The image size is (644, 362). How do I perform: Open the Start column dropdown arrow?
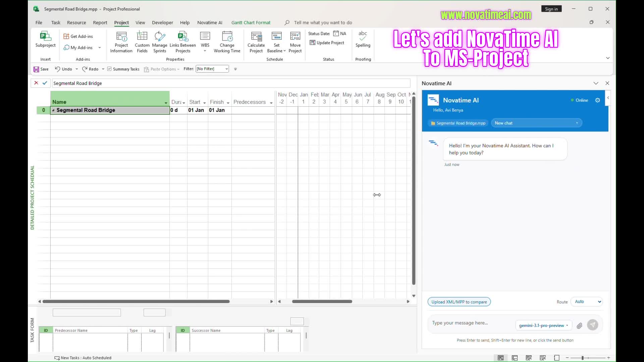204,103
